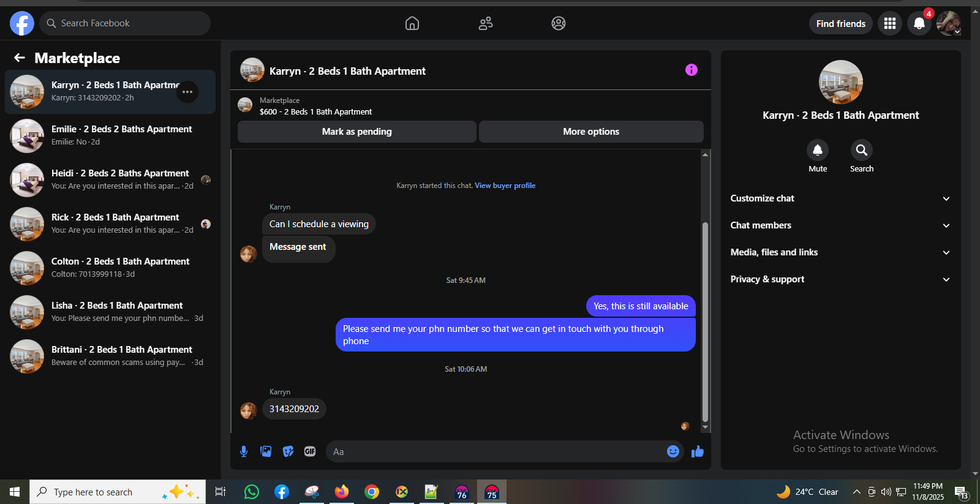Click the chat scrollbar down arrow

click(x=705, y=427)
